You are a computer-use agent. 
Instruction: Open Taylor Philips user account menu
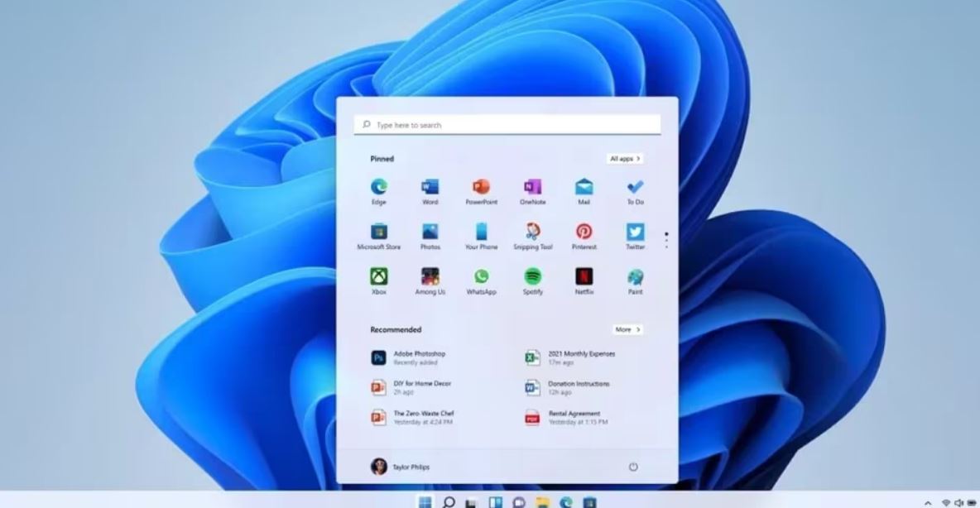(x=401, y=467)
